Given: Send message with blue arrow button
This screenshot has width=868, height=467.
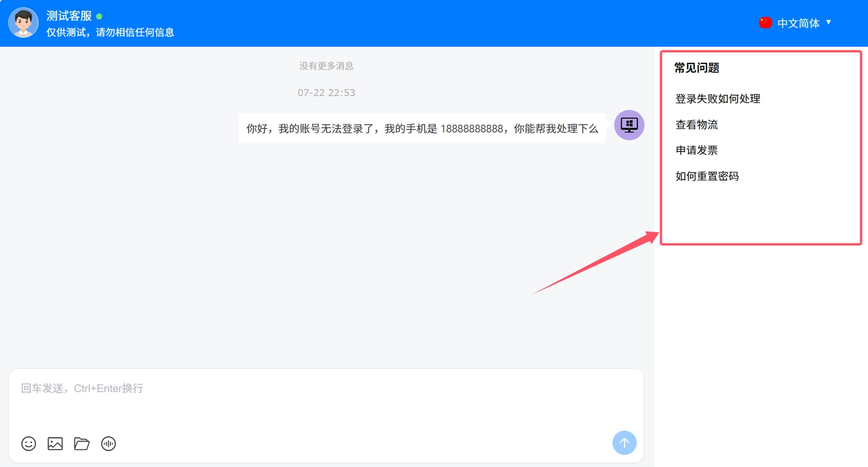Looking at the screenshot, I should [624, 443].
